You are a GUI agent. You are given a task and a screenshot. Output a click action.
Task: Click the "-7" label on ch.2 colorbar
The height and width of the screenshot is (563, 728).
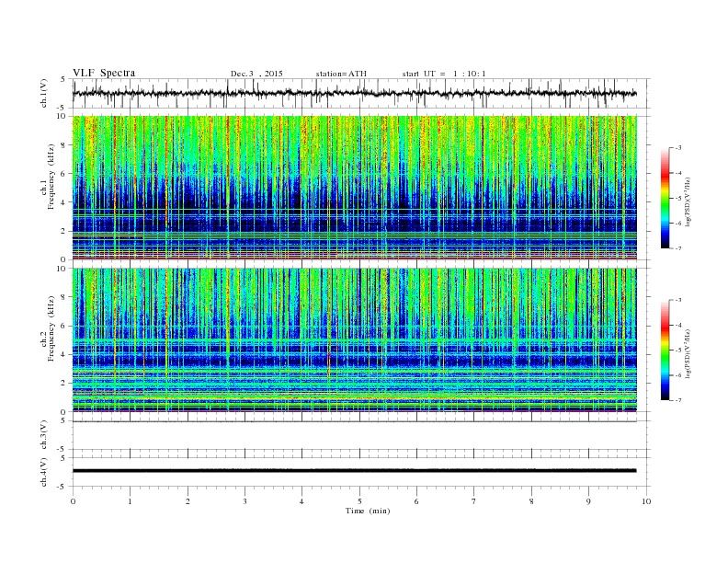[677, 400]
